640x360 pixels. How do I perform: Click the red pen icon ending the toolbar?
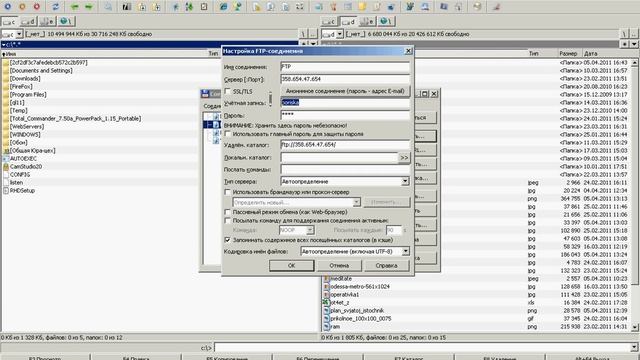496,7
